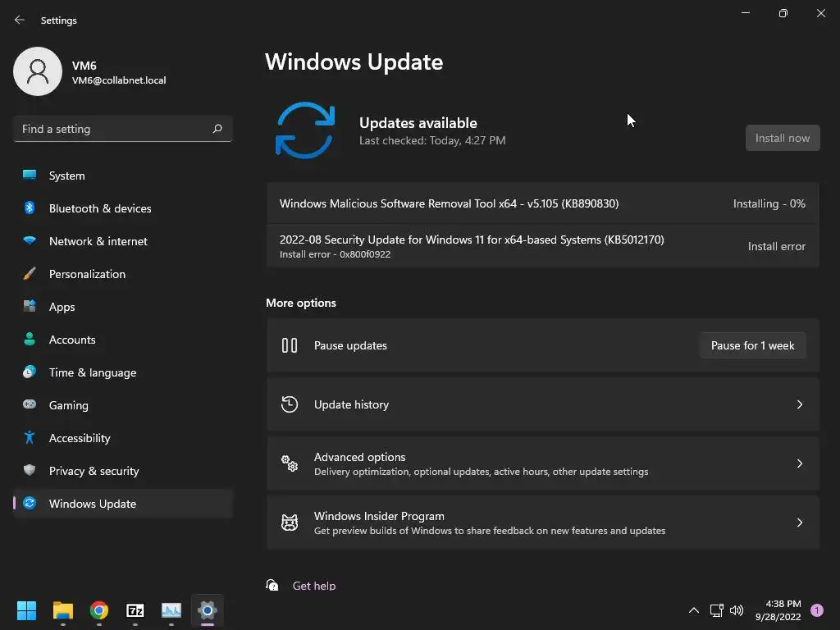Click the Updates available heading
The image size is (840, 630).
pyautogui.click(x=418, y=123)
